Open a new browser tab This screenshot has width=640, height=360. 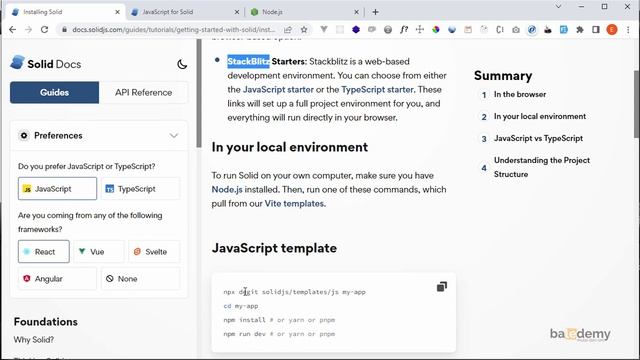point(376,12)
